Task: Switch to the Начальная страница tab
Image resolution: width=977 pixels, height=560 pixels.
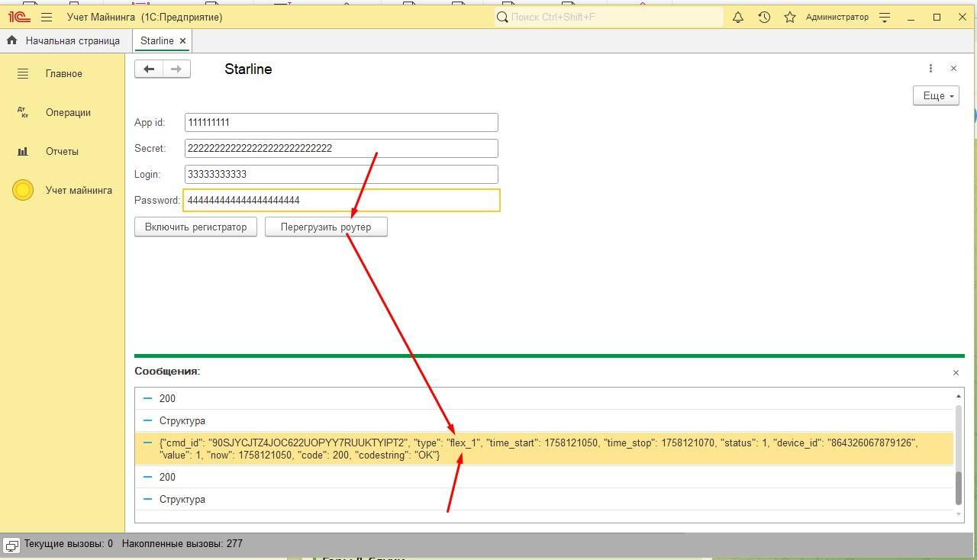Action: pyautogui.click(x=72, y=40)
